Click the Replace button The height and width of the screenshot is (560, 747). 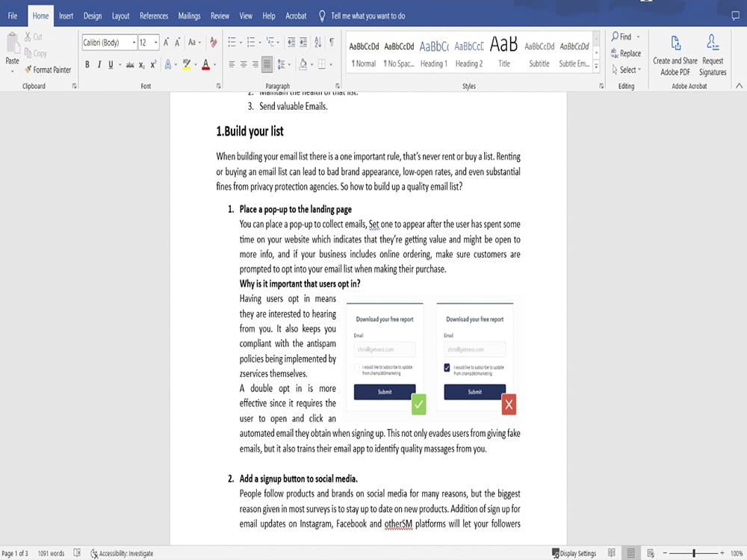point(626,53)
